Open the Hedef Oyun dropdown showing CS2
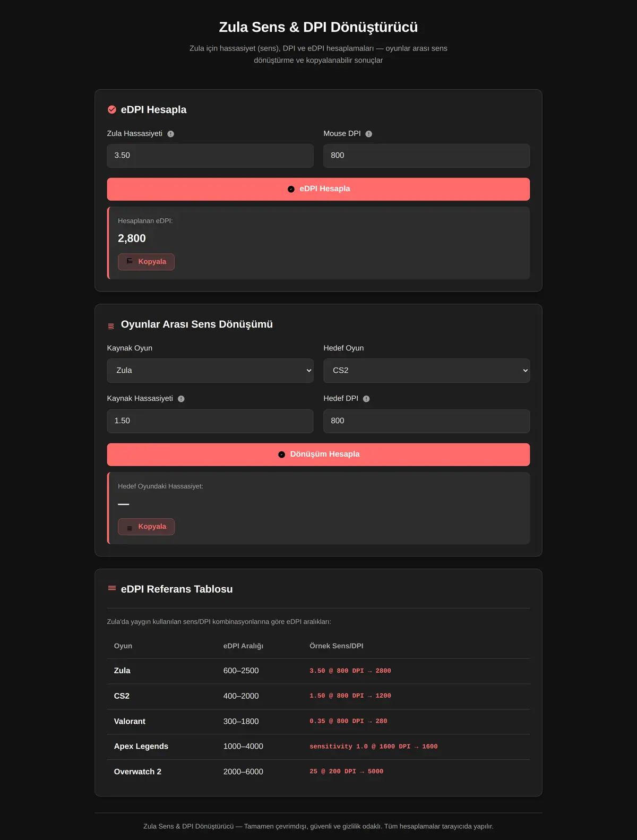The width and height of the screenshot is (637, 840). [x=427, y=371]
